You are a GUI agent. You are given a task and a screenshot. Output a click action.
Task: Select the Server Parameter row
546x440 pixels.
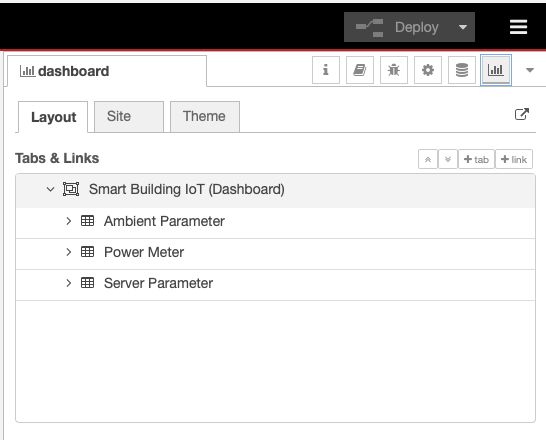275,285
